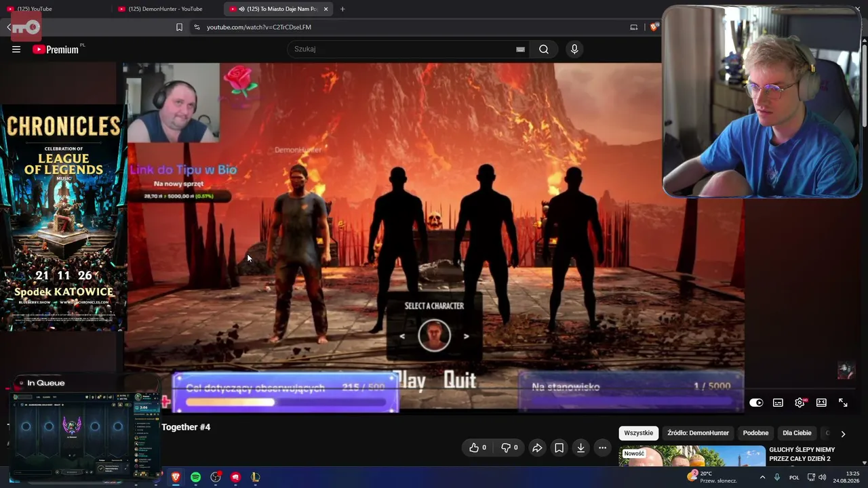Bookmark this page in the address bar
868x488 pixels.
click(x=179, y=27)
